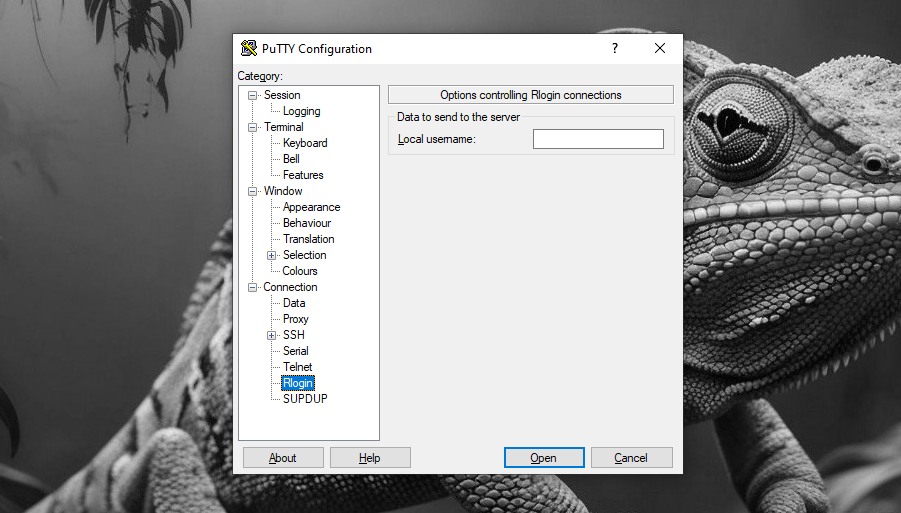Expand the SSH subtree
Viewport: 901px width, 513px height.
pyautogui.click(x=271, y=335)
